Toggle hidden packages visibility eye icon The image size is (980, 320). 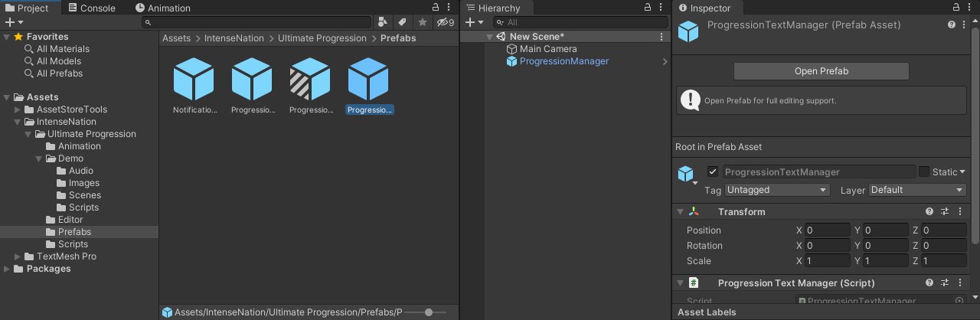point(446,22)
